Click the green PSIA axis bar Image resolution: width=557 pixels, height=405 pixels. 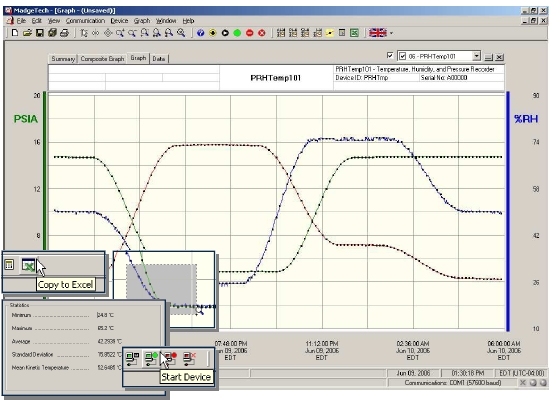[45, 171]
